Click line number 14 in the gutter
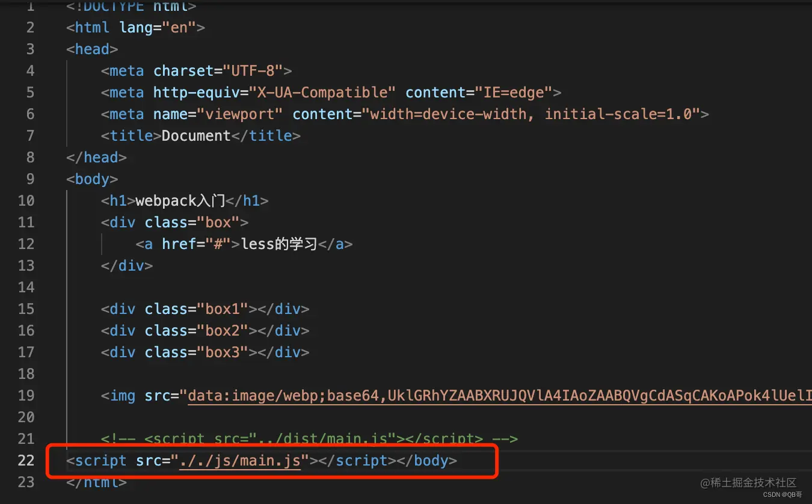Screen dimensions: 812x504 (x=26, y=287)
